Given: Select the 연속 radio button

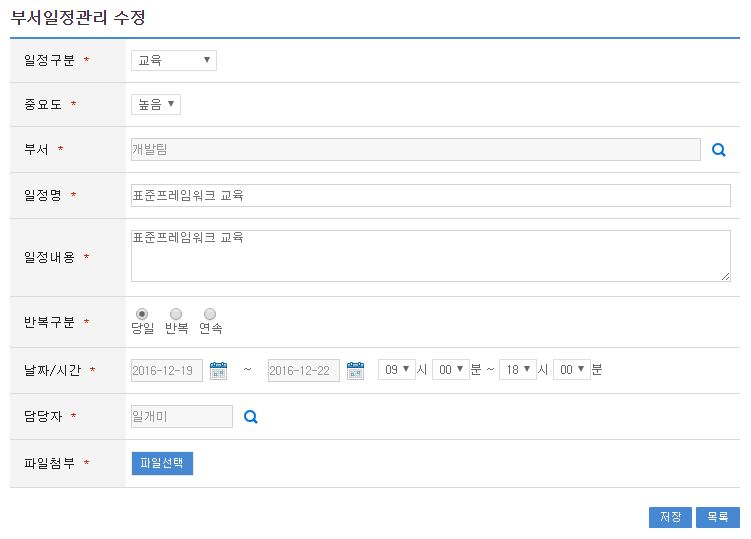Looking at the screenshot, I should [210, 314].
